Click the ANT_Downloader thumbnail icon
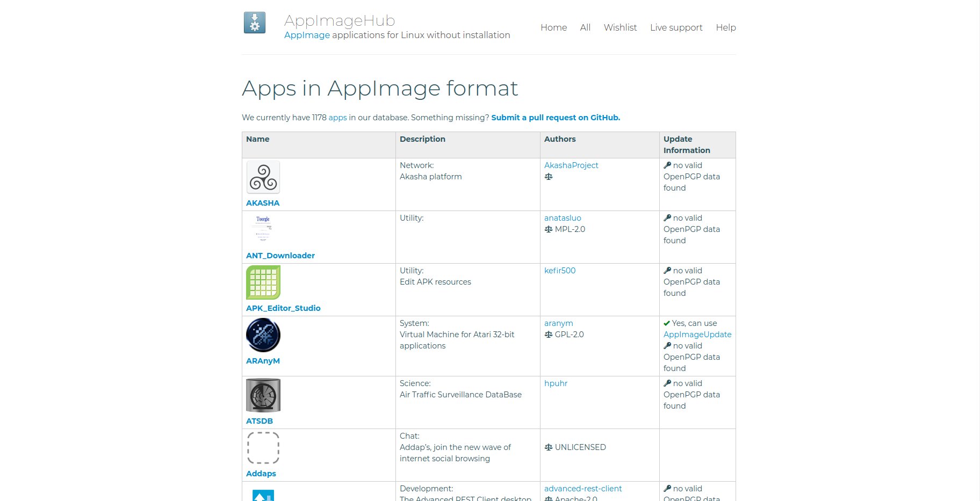This screenshot has width=980, height=501. point(263,229)
